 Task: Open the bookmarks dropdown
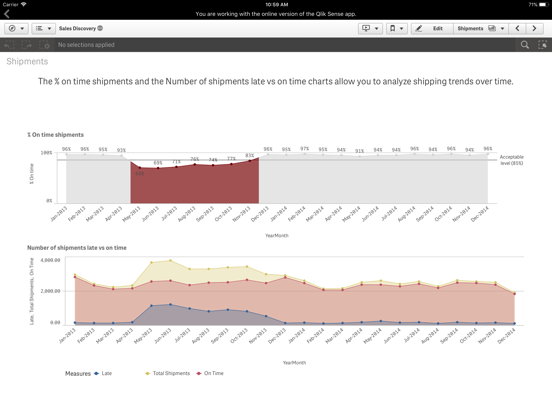point(397,29)
